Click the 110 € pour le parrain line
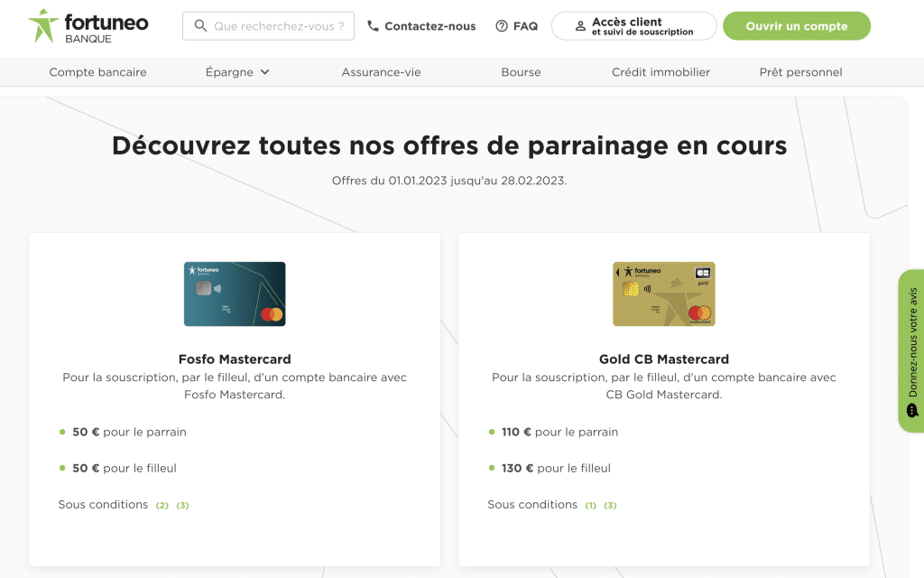This screenshot has height=578, width=924. click(x=559, y=432)
